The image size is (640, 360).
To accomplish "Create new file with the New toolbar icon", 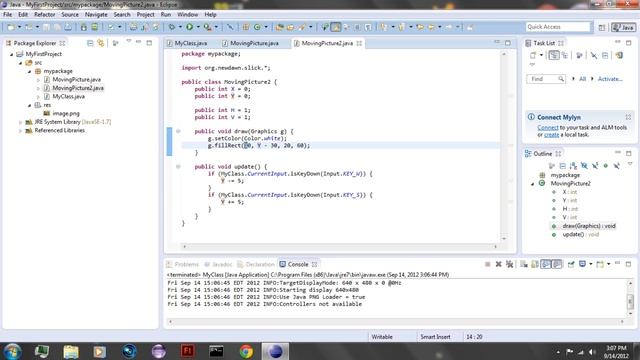I will coord(11,27).
